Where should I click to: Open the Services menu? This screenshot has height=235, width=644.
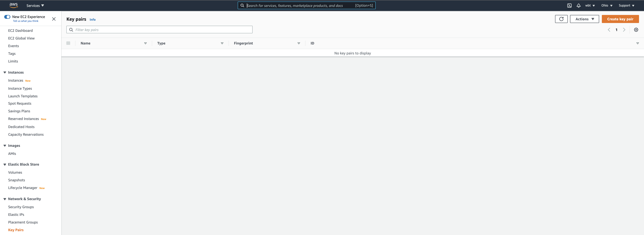pos(35,6)
